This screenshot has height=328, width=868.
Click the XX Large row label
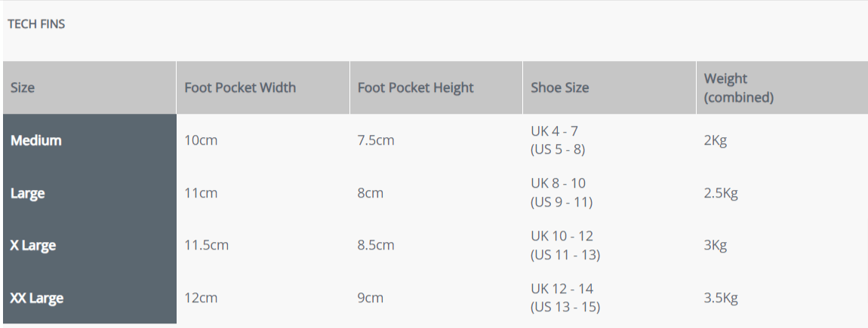[x=37, y=298]
